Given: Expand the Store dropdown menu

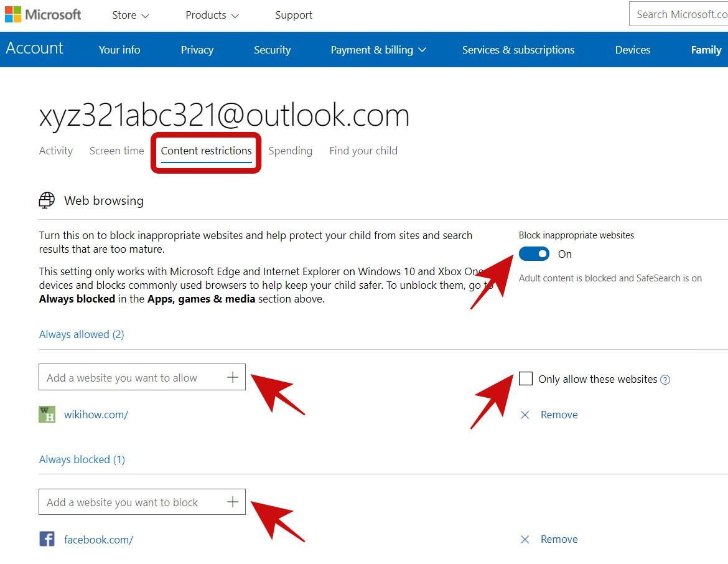Looking at the screenshot, I should (131, 15).
